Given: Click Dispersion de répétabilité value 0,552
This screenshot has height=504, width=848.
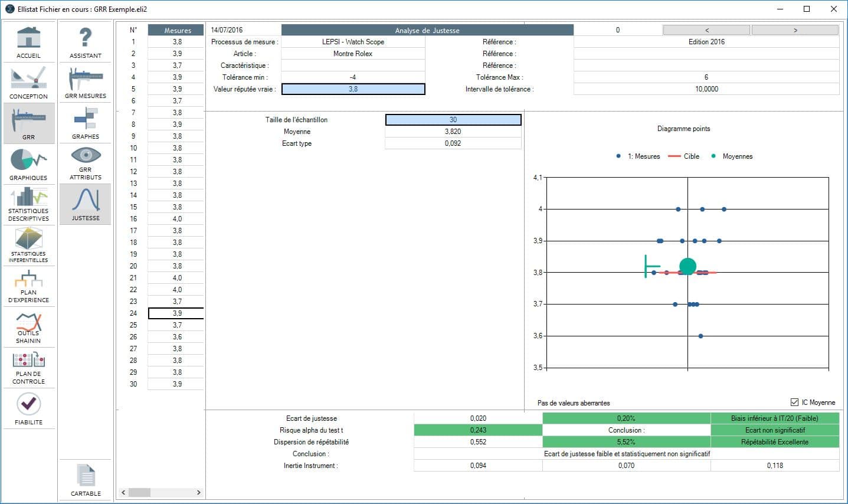Looking at the screenshot, I should point(478,442).
